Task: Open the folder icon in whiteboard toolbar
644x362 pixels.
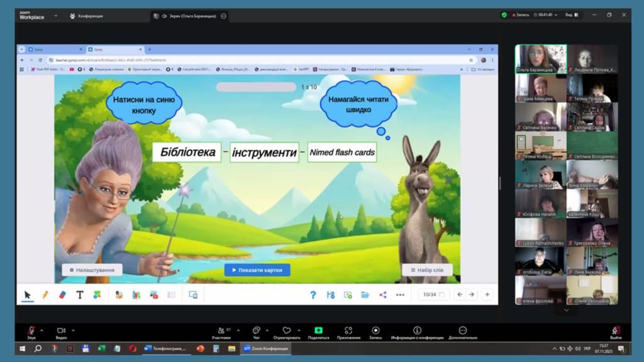Action: click(x=365, y=294)
